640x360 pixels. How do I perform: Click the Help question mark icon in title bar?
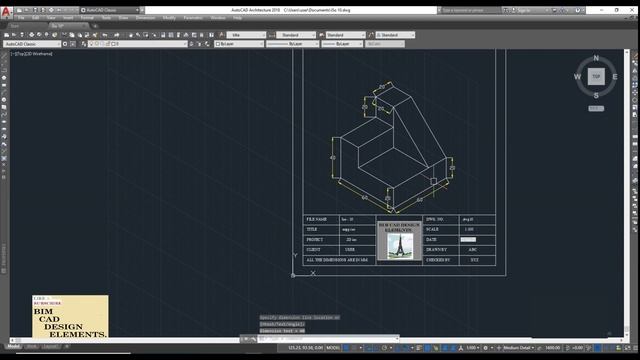click(x=578, y=10)
